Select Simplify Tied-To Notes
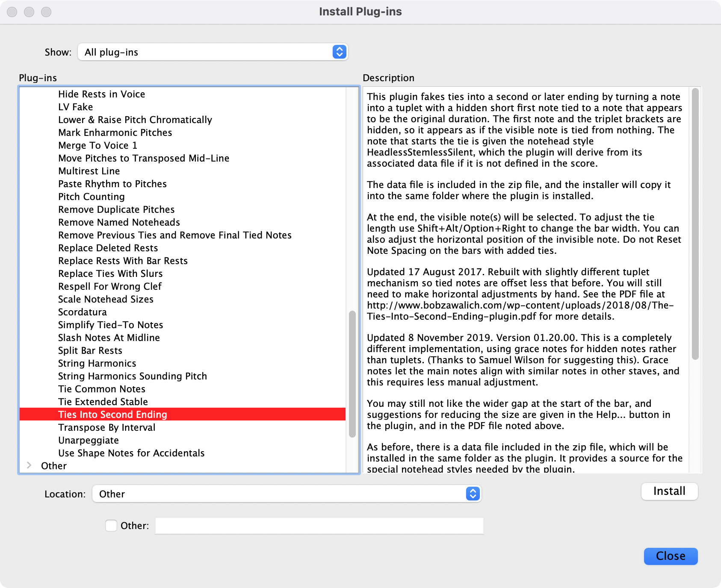The image size is (721, 588). (x=110, y=325)
